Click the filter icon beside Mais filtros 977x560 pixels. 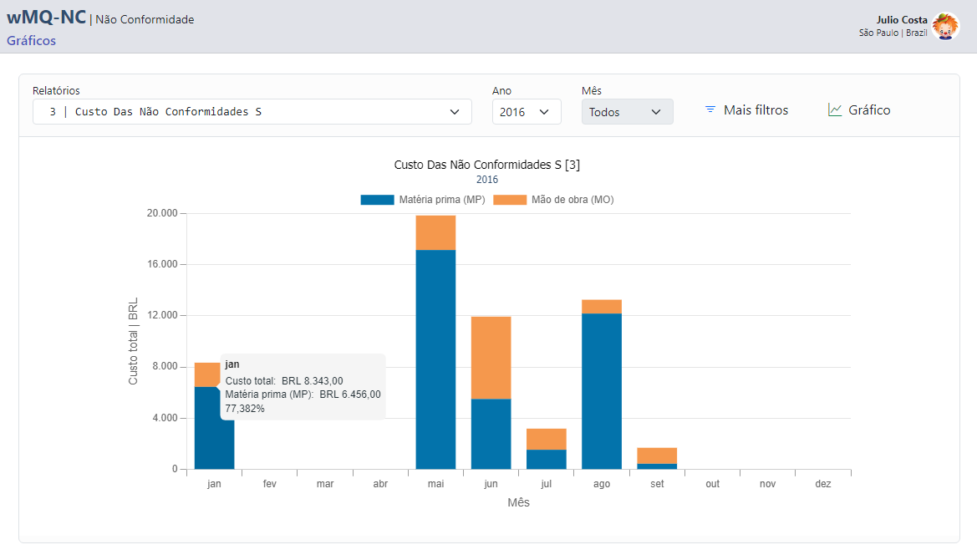pyautogui.click(x=710, y=109)
